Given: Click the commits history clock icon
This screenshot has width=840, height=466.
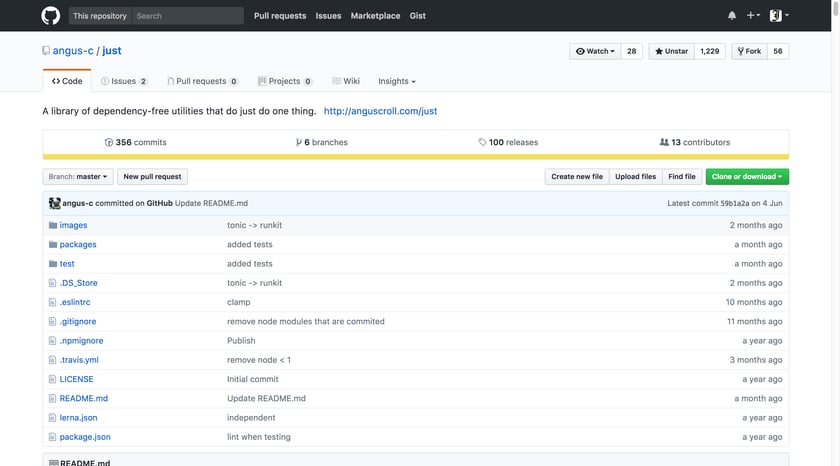Looking at the screenshot, I should pos(109,142).
